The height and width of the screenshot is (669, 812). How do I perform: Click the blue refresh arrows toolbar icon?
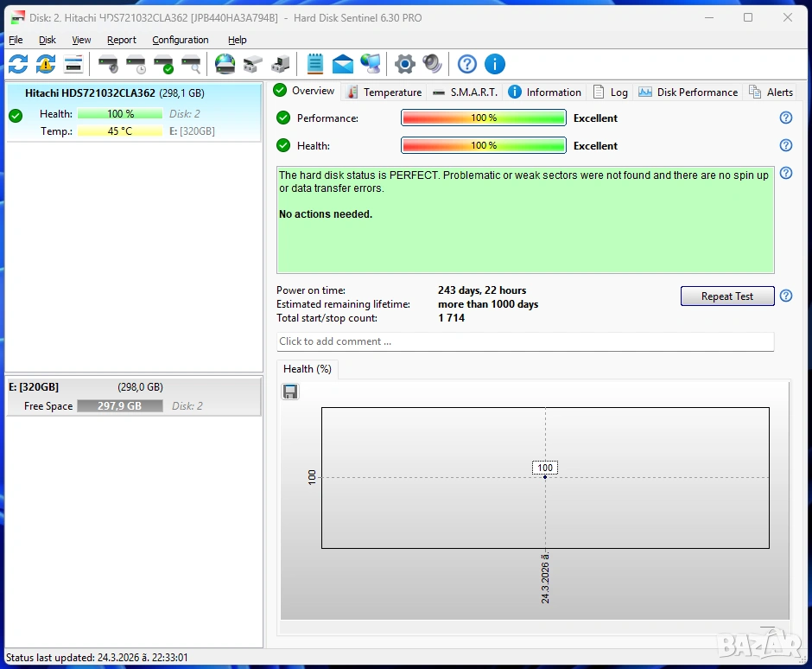coord(18,64)
